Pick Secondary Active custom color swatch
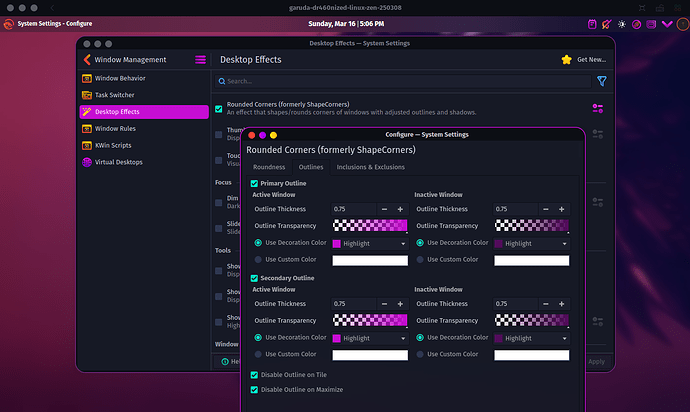690x412 pixels. coord(370,355)
